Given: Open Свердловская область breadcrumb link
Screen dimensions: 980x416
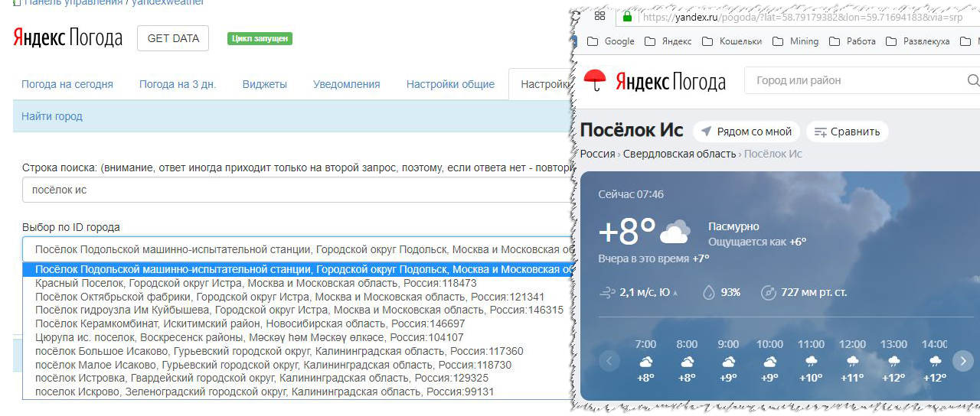Looking at the screenshot, I should pyautogui.click(x=680, y=154).
